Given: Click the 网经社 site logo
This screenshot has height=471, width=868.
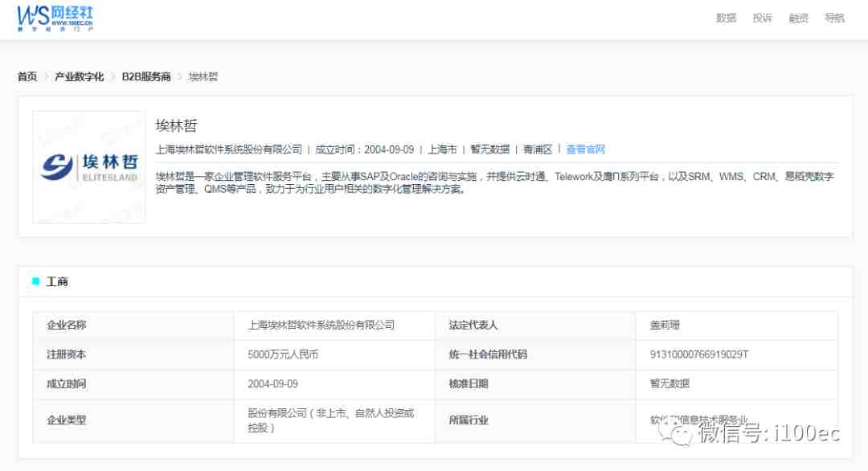Looking at the screenshot, I should pyautogui.click(x=55, y=18).
